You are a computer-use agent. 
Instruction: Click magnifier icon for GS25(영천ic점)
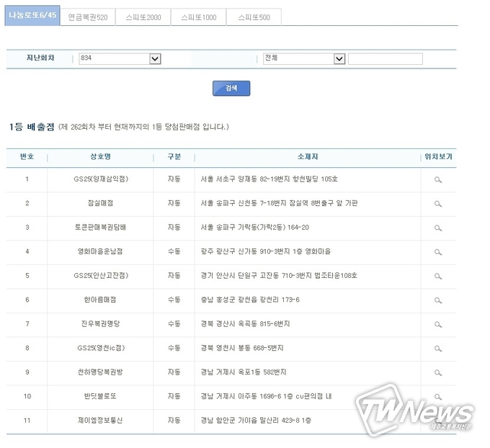point(437,348)
